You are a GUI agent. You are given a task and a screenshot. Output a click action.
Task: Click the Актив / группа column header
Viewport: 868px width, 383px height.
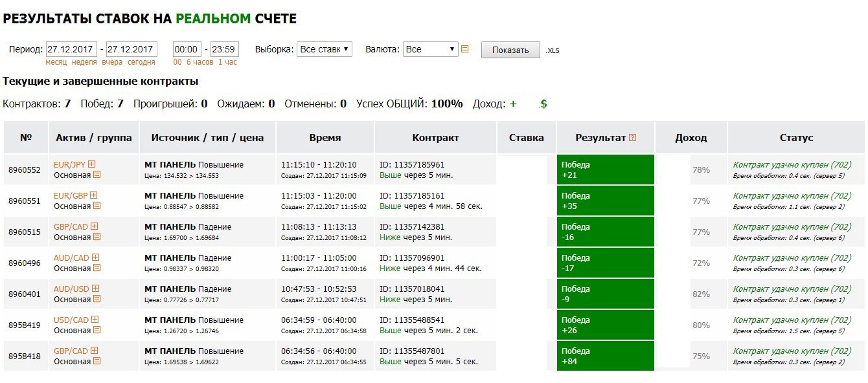94,138
